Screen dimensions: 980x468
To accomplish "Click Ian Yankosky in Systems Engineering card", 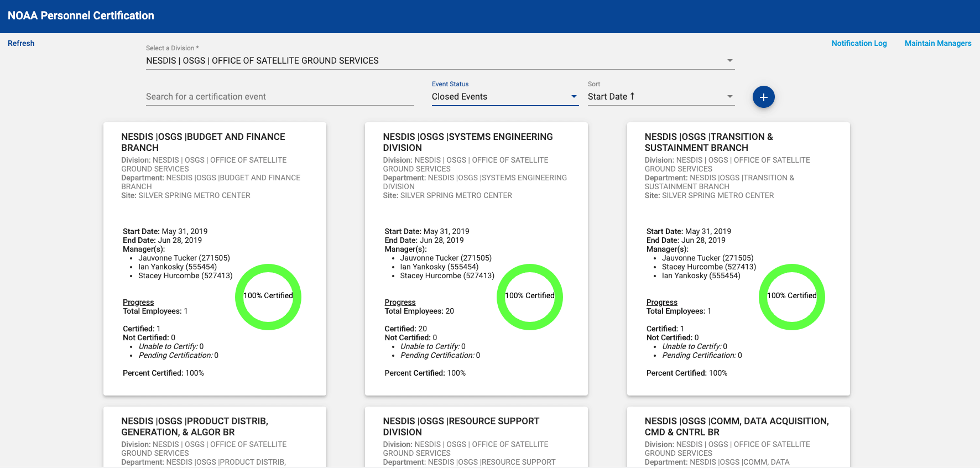I will [x=439, y=267].
